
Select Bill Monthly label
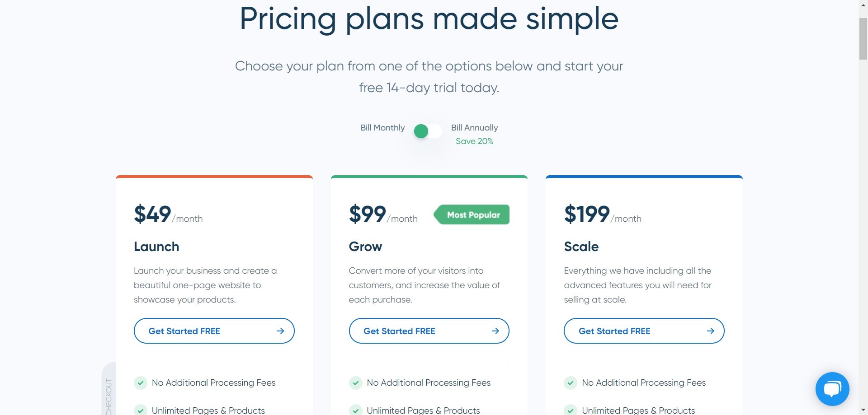pos(382,128)
